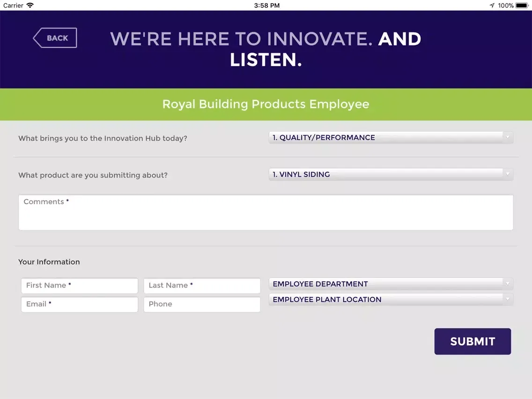Viewport: 532px width, 399px height.
Task: Tap the Back arrow button
Action: (55, 37)
